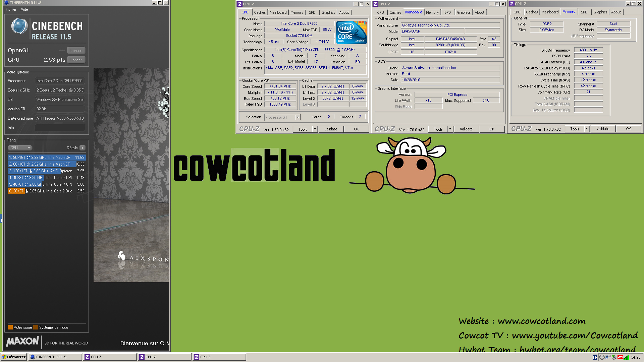The width and height of the screenshot is (644, 362).
Task: Open the ATI tray icon
Action: 620,357
